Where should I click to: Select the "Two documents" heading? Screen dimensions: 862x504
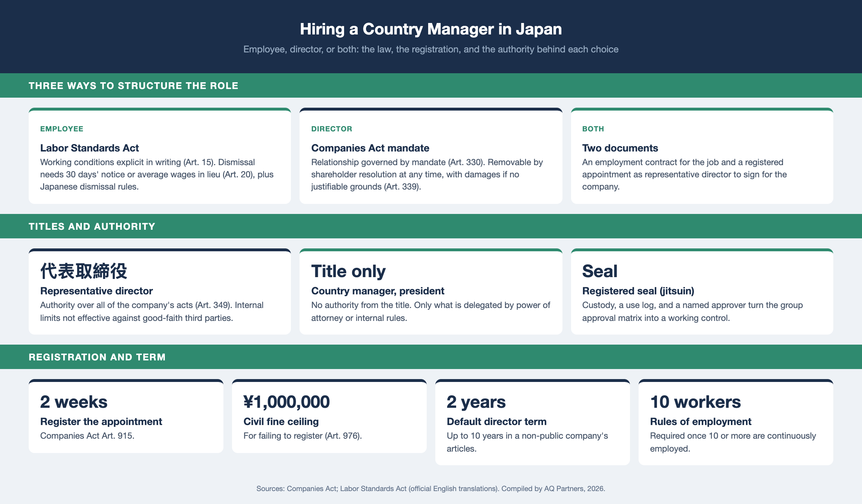pyautogui.click(x=620, y=148)
